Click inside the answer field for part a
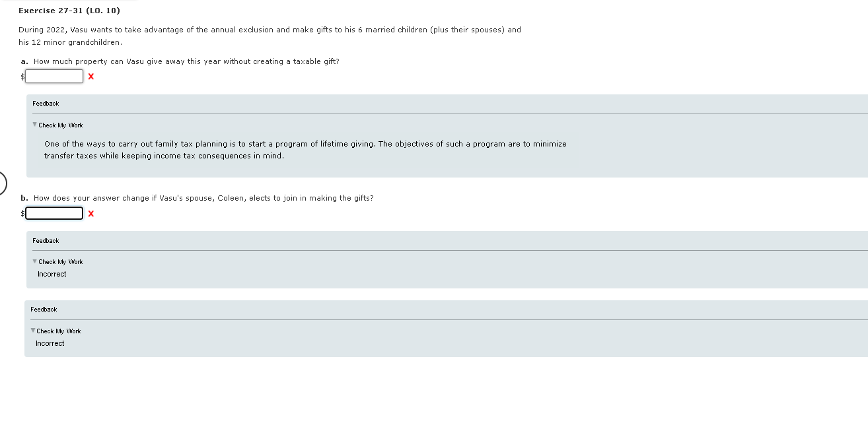 point(54,76)
